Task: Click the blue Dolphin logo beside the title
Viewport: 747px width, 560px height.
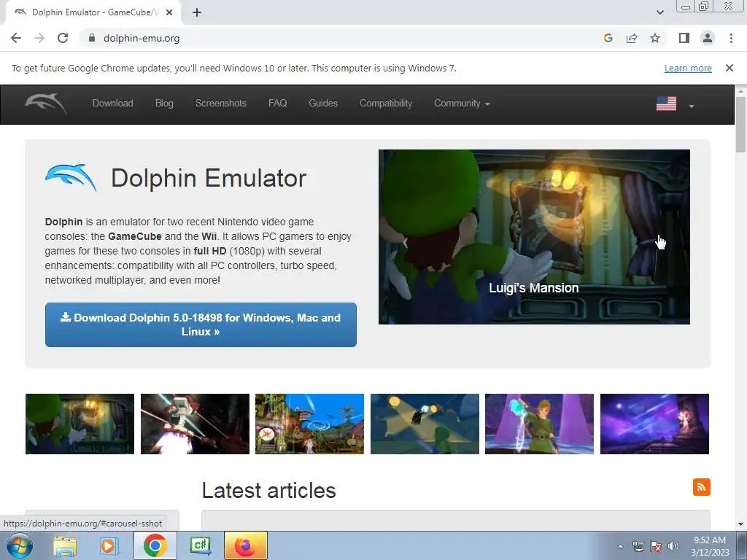Action: 71,178
